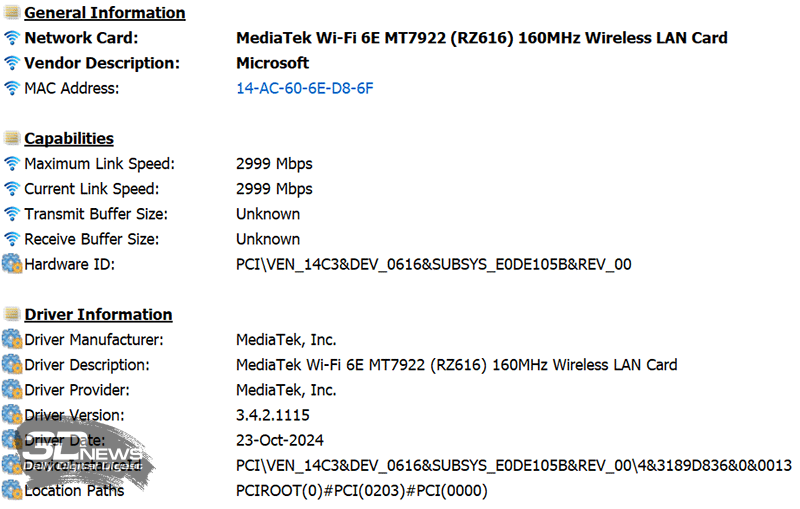Click the Hardware ID value text
The width and height of the screenshot is (800, 509).
433,264
